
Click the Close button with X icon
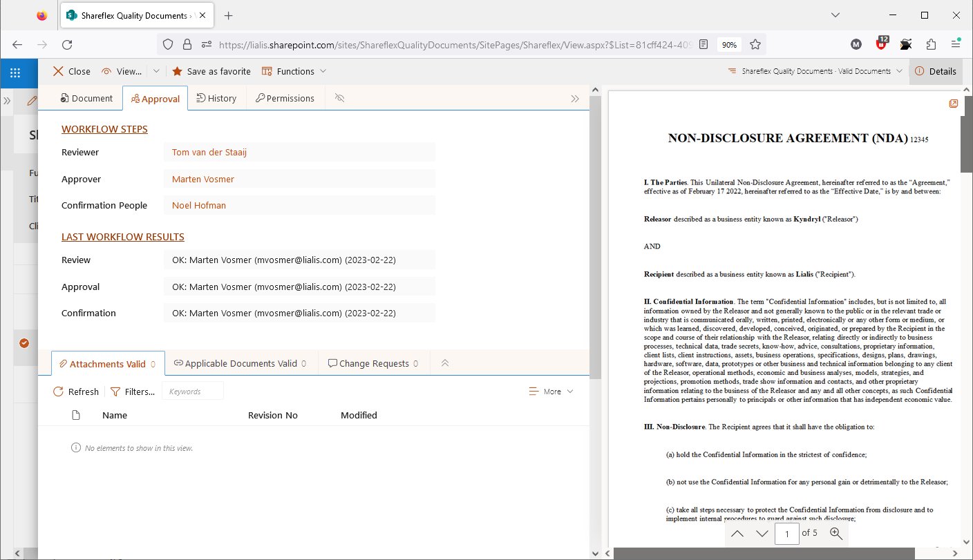pos(72,71)
